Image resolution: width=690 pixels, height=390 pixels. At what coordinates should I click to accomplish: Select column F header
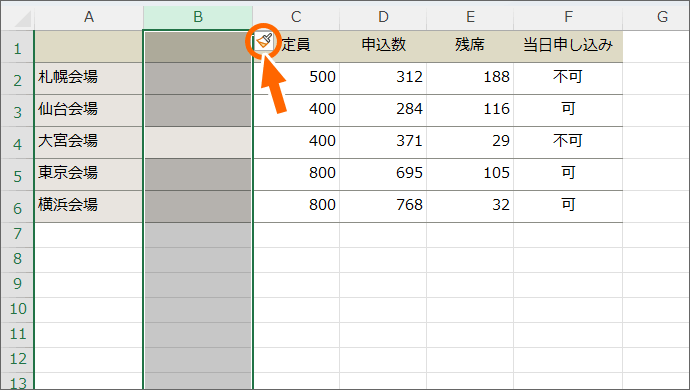(568, 17)
